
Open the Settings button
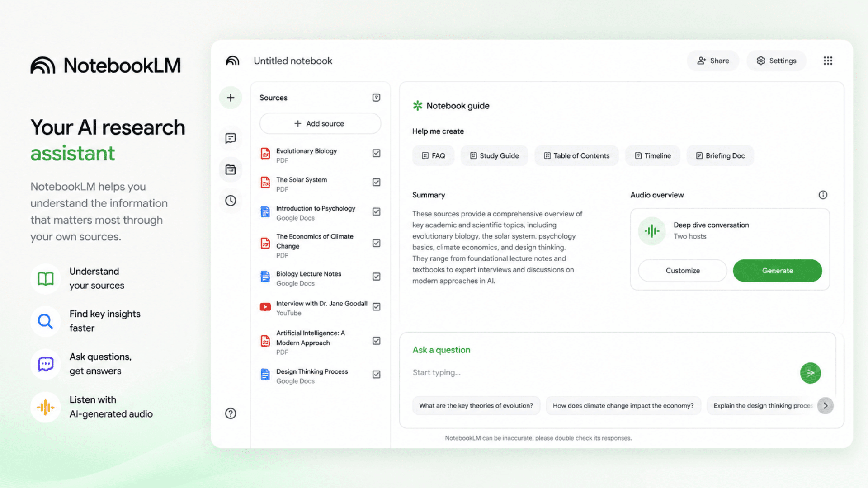[x=776, y=61]
